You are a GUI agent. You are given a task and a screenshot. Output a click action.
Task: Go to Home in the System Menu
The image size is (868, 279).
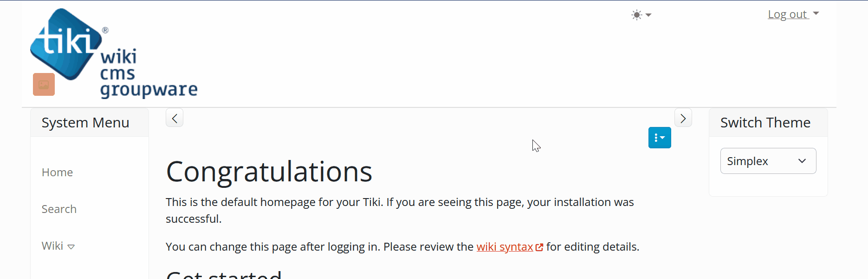(57, 173)
